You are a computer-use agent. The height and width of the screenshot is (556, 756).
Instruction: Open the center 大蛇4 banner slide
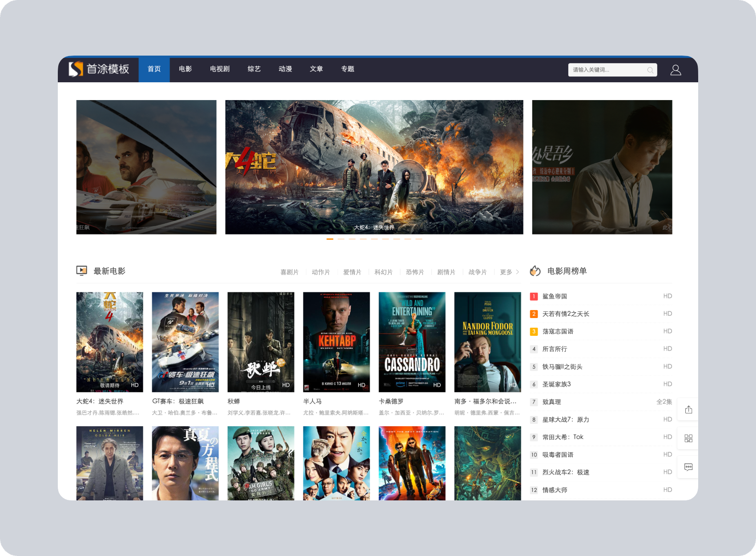[374, 167]
